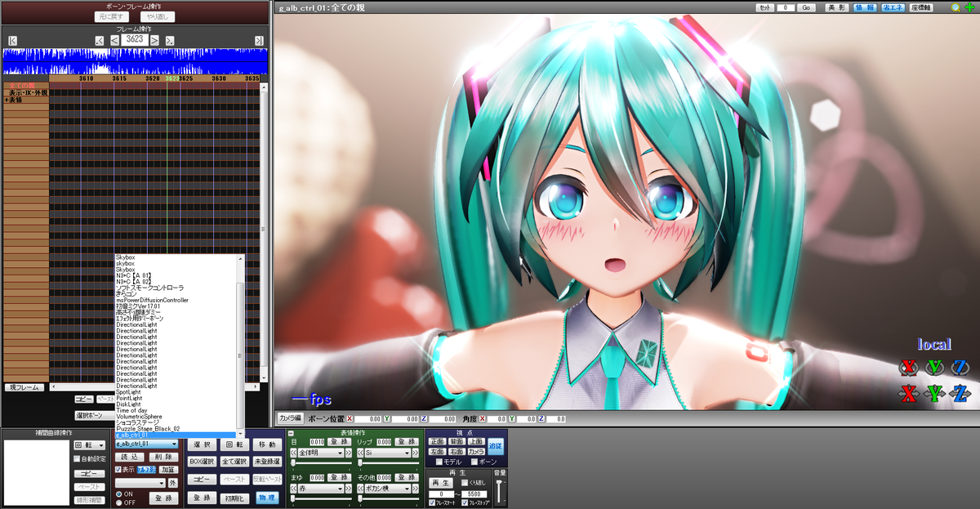
Task: Select the ON radio button
Action: 118,494
